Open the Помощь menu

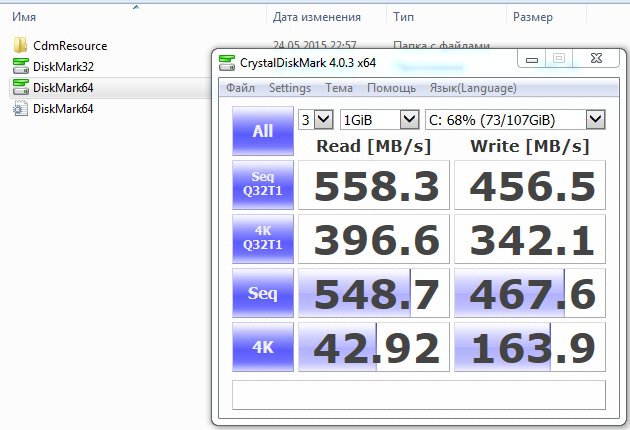391,88
